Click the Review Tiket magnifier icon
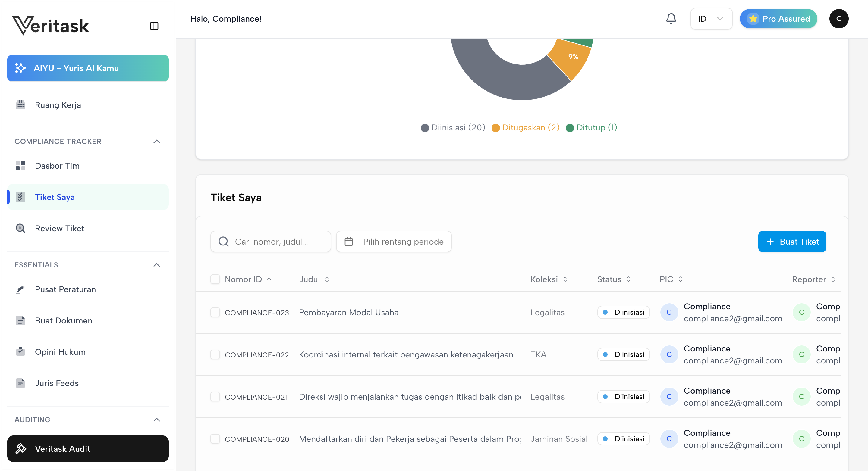The width and height of the screenshot is (868, 471). pos(20,228)
